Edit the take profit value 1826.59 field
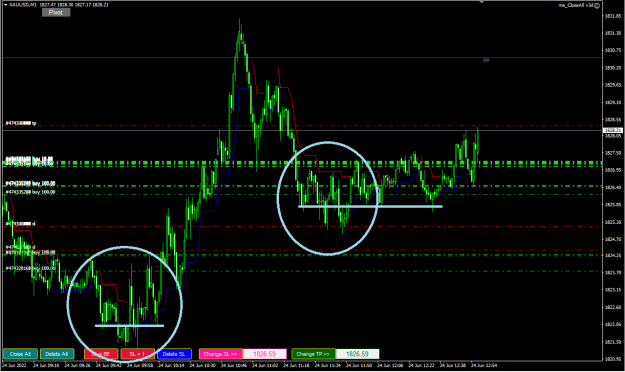 358,354
